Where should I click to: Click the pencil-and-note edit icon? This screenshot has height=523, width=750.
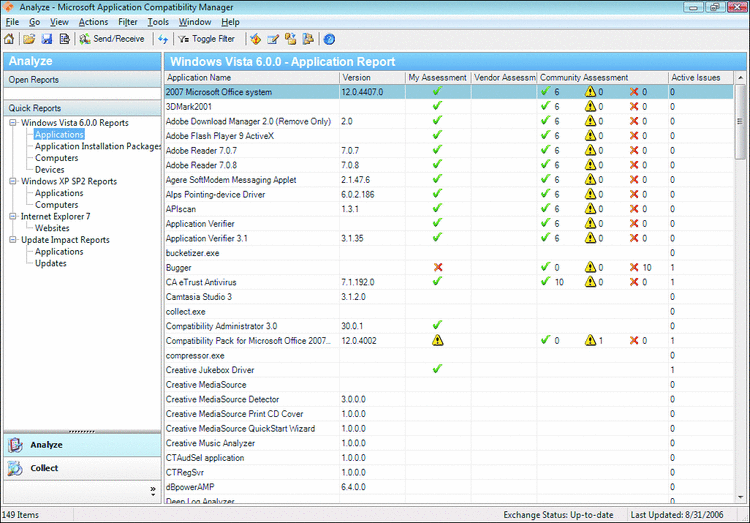tap(273, 39)
